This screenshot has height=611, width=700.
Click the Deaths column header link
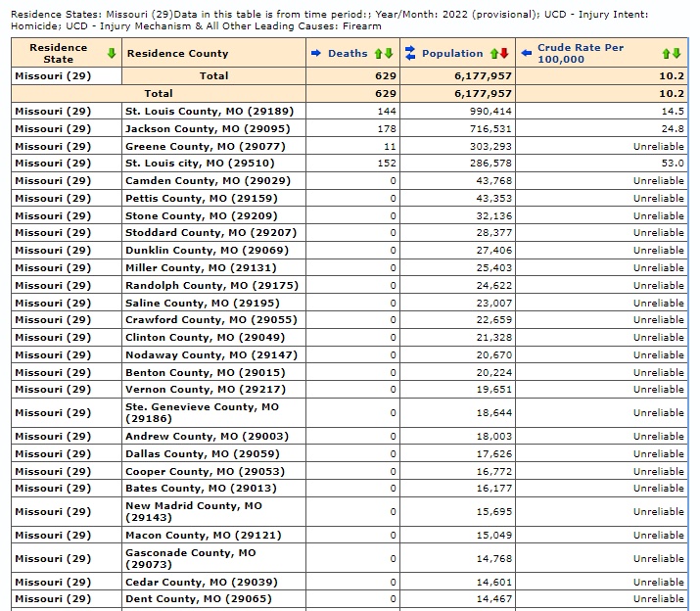click(x=348, y=53)
